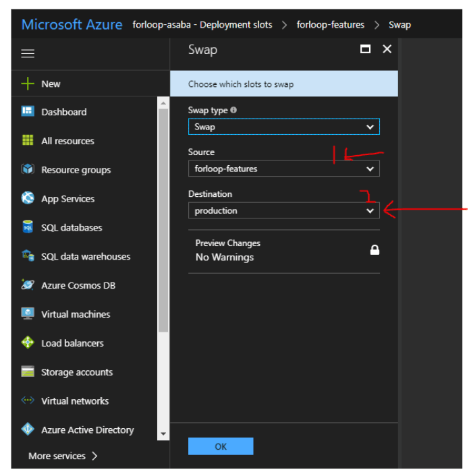
Task: Click Choose which slots to swap banner
Action: (284, 84)
